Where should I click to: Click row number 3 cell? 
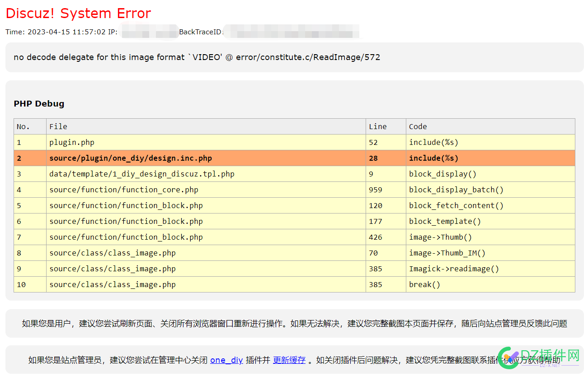tap(30, 174)
